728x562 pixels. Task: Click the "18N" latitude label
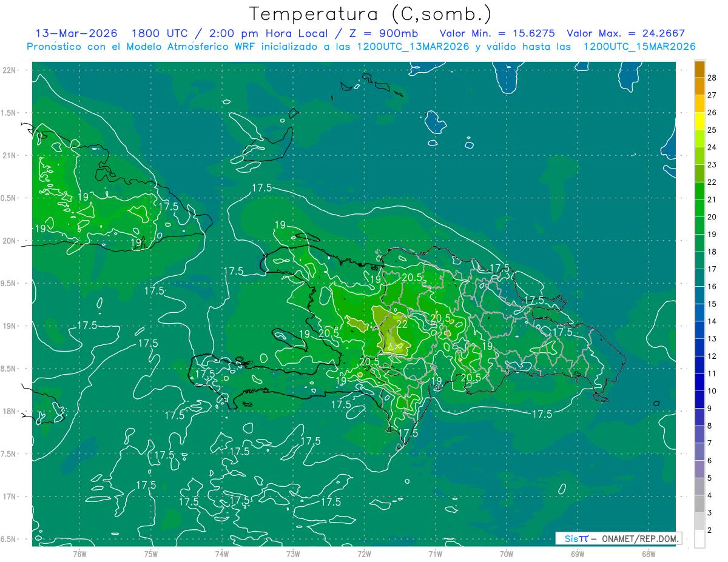10,411
